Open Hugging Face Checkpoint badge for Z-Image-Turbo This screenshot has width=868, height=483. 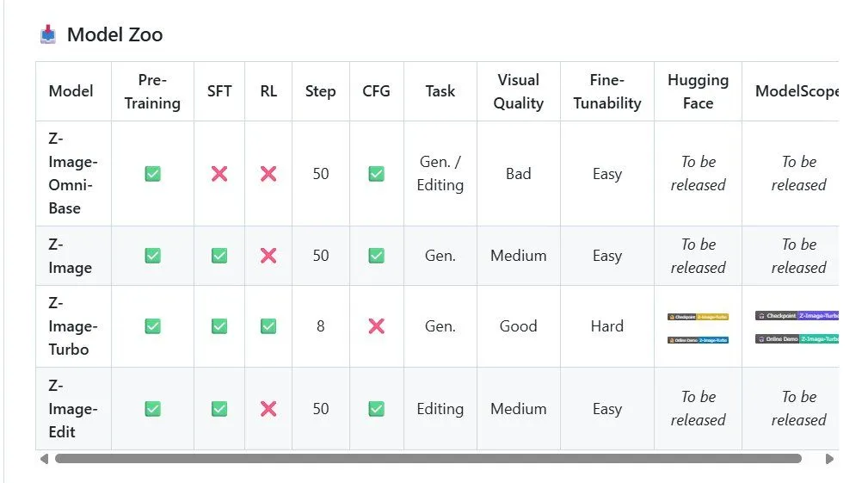tap(698, 317)
